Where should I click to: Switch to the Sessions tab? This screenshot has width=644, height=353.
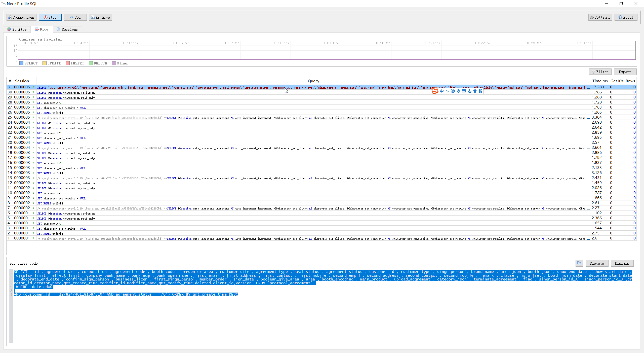pos(67,29)
